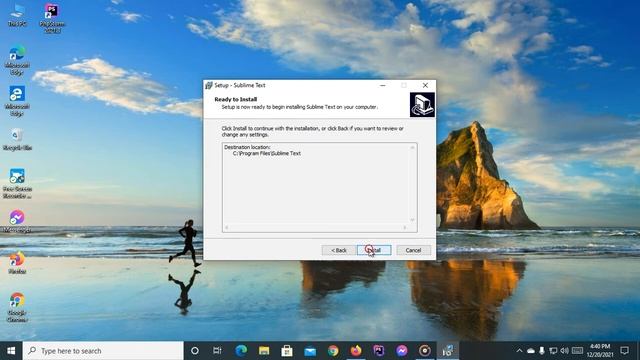The width and height of the screenshot is (640, 360).
Task: Minimize the Setup - Sublime Text window
Action: [382, 85]
